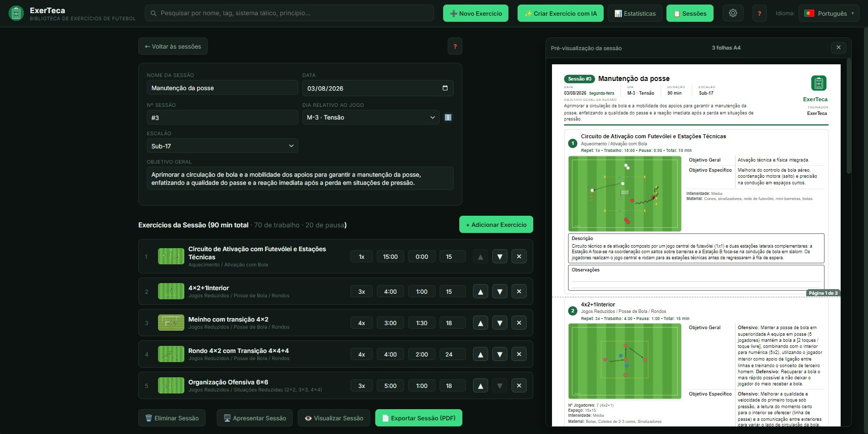Click repetitions 3x of 4×2+1Interior
The image size is (868, 434).
(362, 292)
